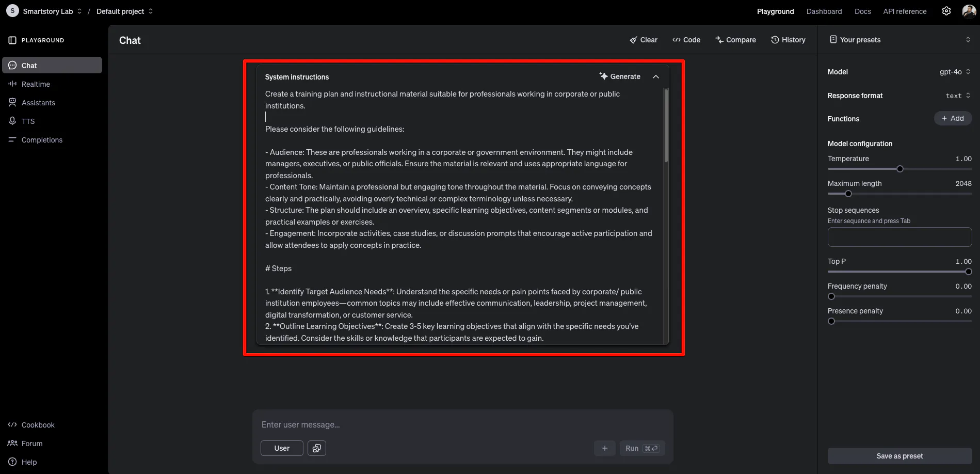
Task: Click the Stop sequences input field
Action: (899, 237)
